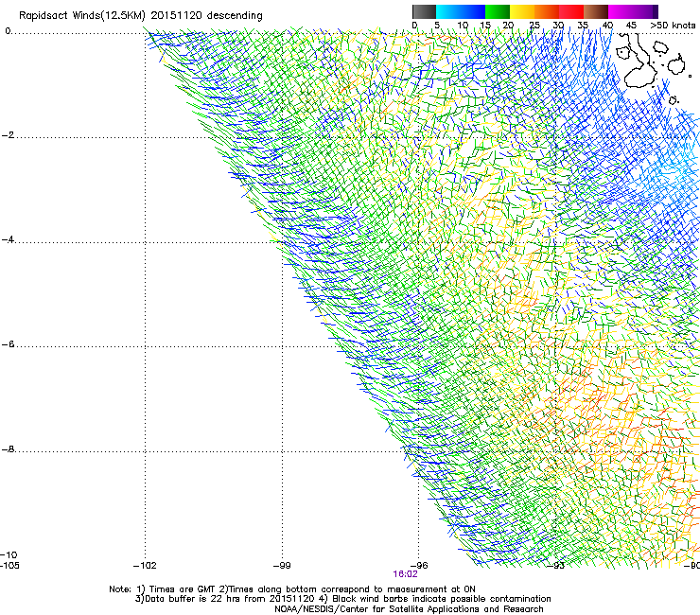Click the NOAA/NESDIS credit line
The image size is (700, 615).
(x=409, y=609)
